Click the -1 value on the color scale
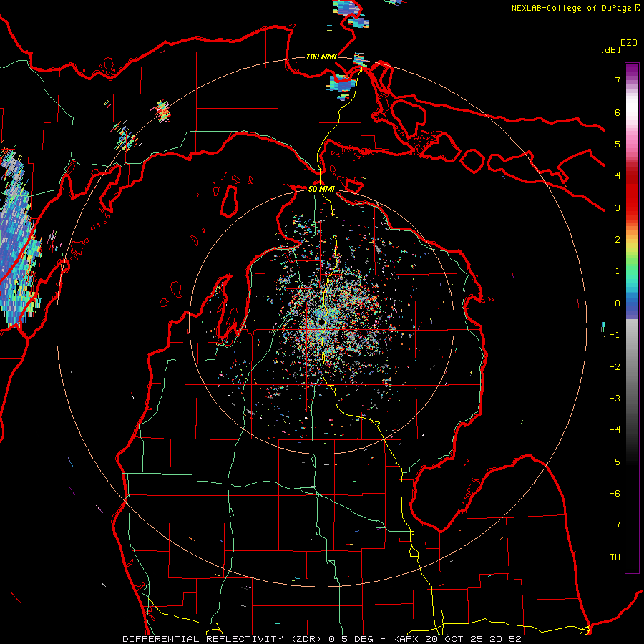 coord(615,335)
